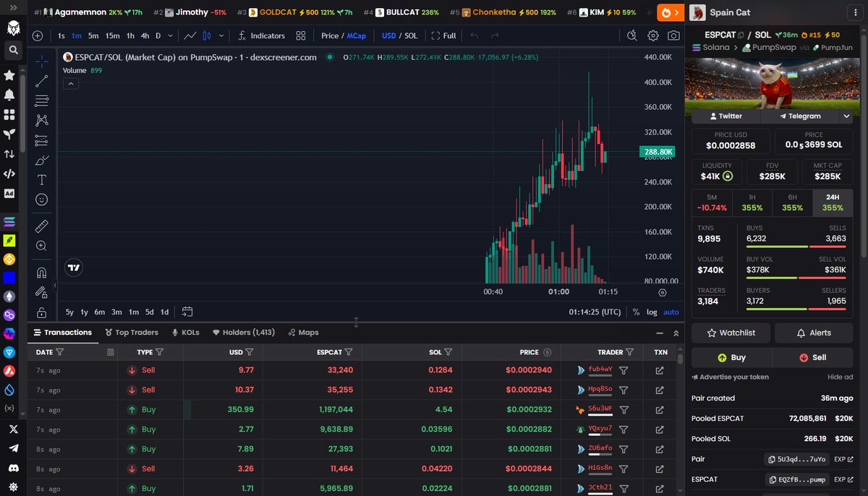Switch chart currency to SOL
This screenshot has height=496, width=868.
[x=411, y=35]
